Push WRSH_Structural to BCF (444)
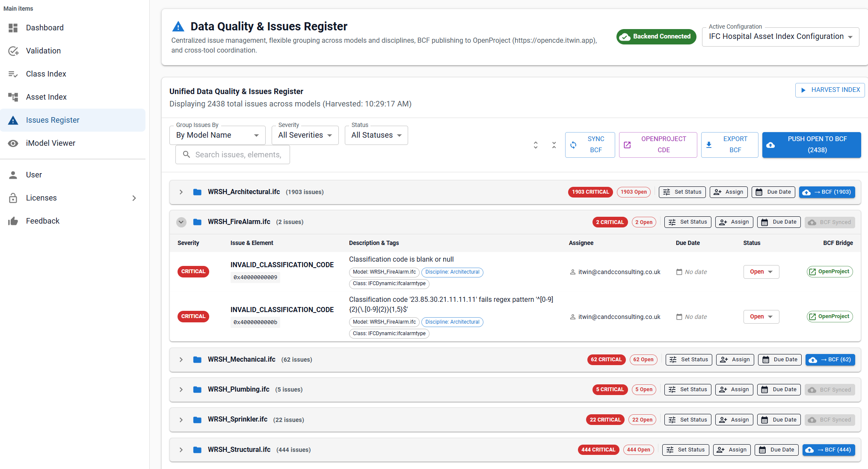Screen dimensions: 868x469 829,450
